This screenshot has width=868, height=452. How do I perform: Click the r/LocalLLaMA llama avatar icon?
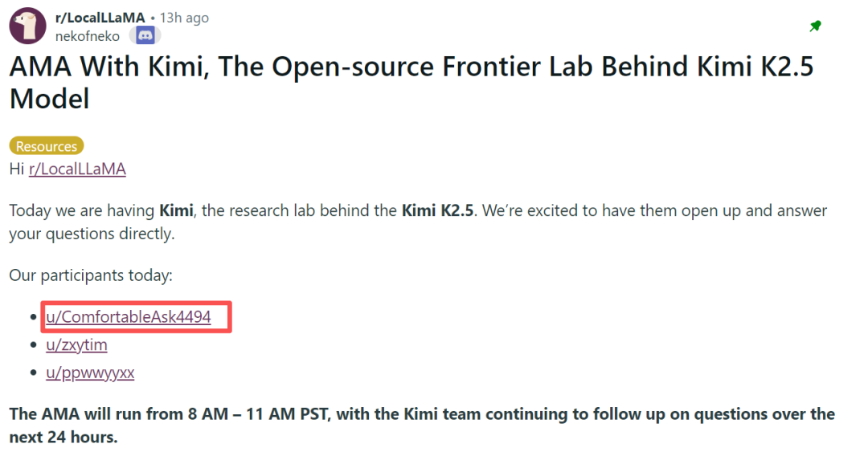click(x=27, y=26)
